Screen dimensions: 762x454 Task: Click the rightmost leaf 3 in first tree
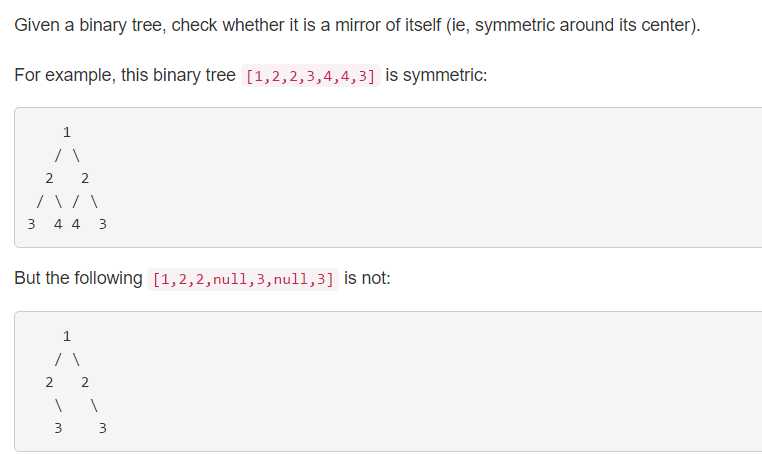[x=102, y=224]
